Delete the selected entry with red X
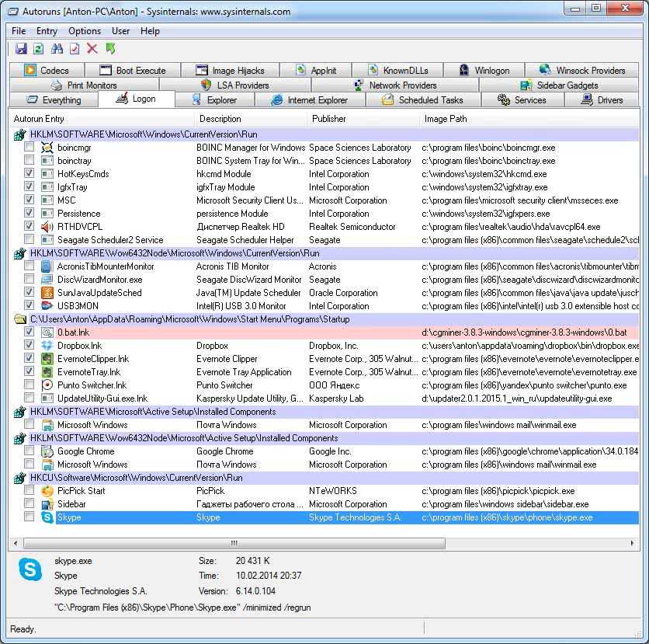Viewport: 649px width, 644px height. (x=92, y=49)
